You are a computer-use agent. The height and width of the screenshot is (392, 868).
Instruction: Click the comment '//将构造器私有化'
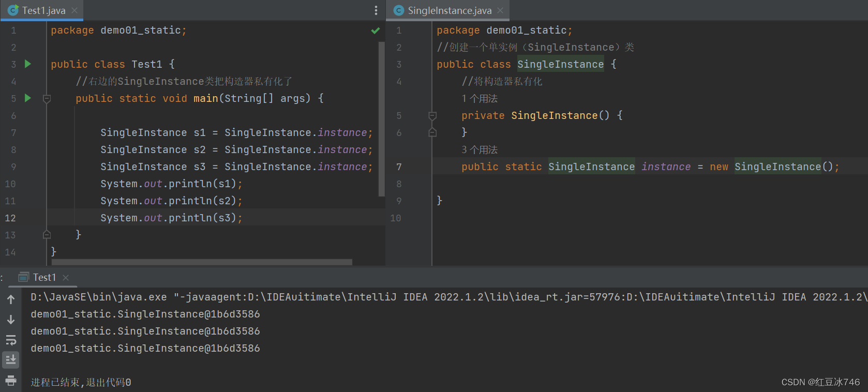pyautogui.click(x=502, y=81)
